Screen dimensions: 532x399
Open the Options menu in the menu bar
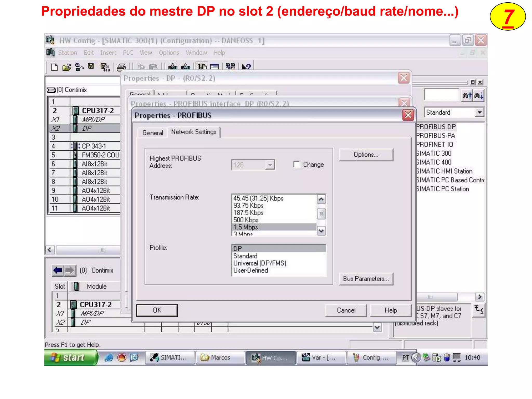click(x=169, y=53)
